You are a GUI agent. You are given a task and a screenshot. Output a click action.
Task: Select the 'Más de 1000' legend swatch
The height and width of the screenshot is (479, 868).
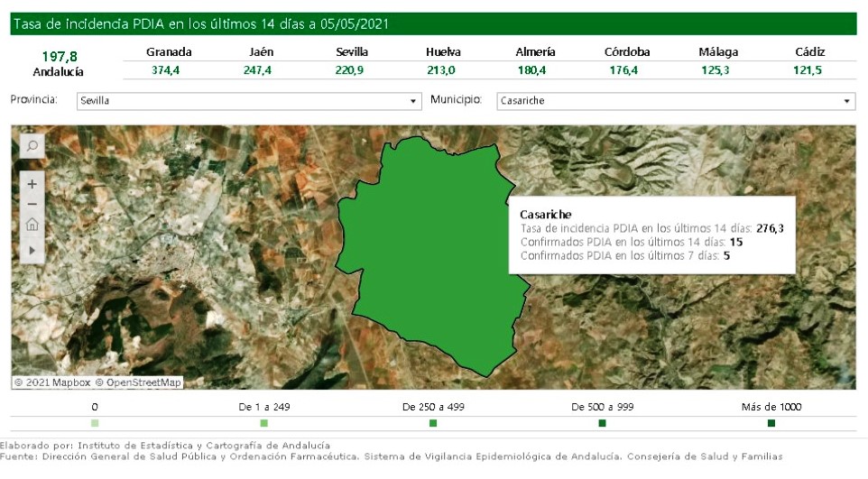pos(771,423)
